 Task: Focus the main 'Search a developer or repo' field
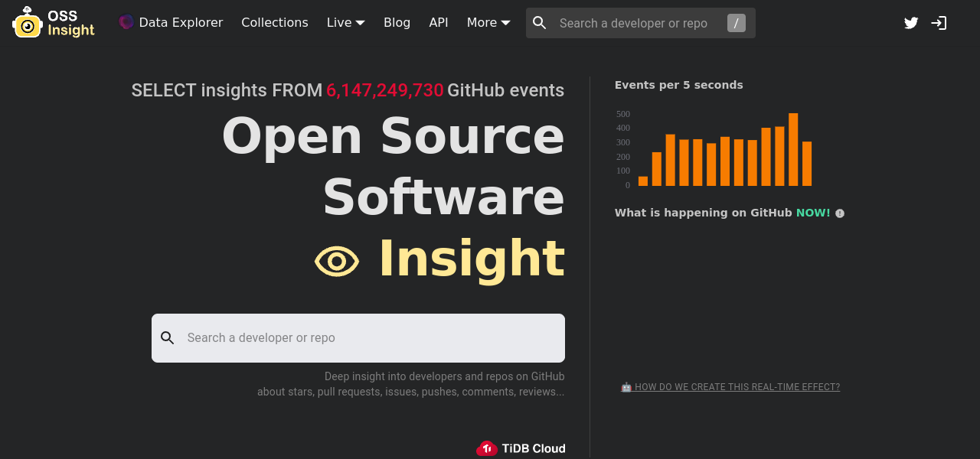pyautogui.click(x=367, y=338)
